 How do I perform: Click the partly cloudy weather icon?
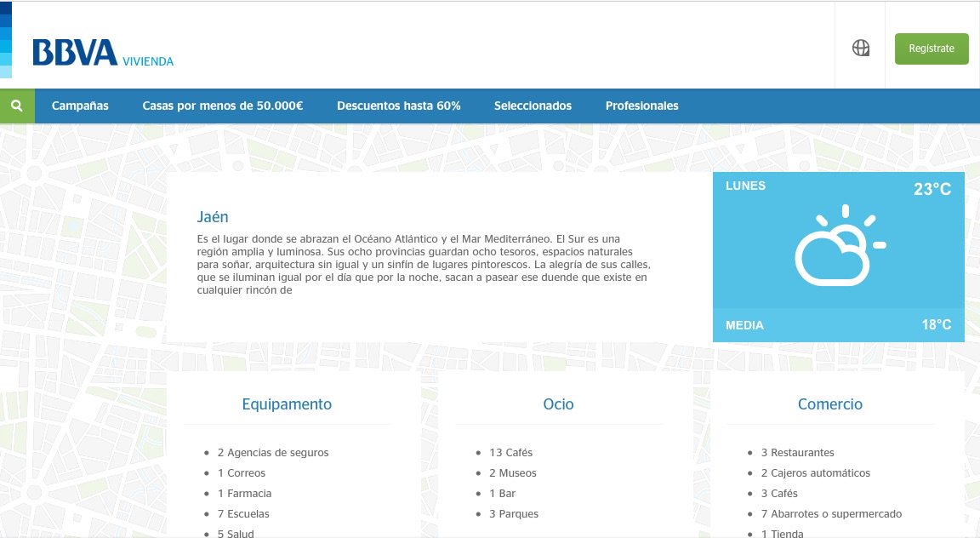[x=840, y=245]
